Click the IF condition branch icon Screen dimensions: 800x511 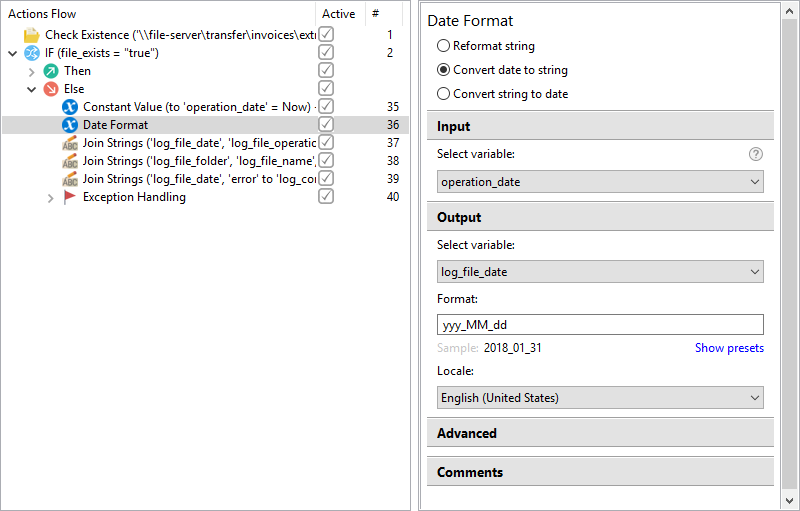[x=32, y=53]
